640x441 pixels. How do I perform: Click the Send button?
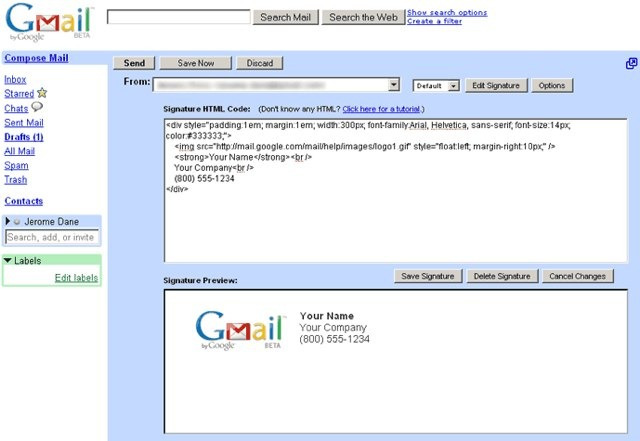tap(134, 63)
